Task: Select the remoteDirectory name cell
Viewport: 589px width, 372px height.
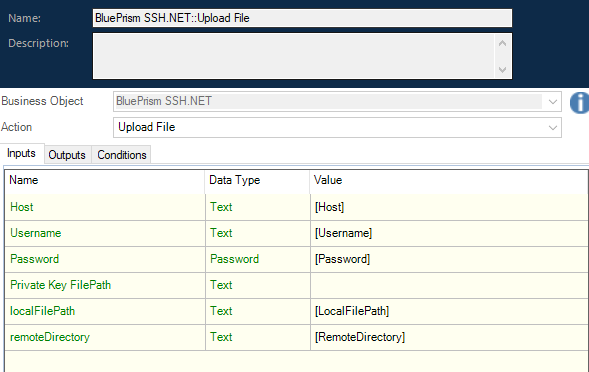Action: pyautogui.click(x=105, y=337)
